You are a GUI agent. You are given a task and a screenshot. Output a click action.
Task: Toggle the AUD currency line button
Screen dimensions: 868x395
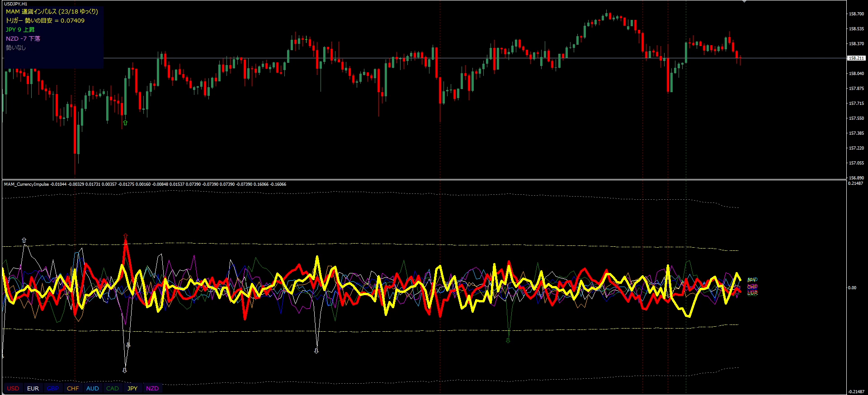click(x=93, y=388)
